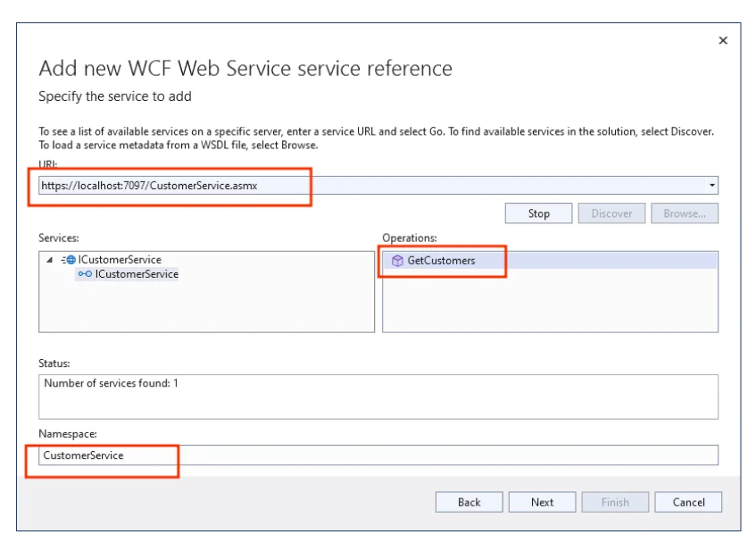
Task: Cancel the service reference wizard
Action: click(689, 502)
